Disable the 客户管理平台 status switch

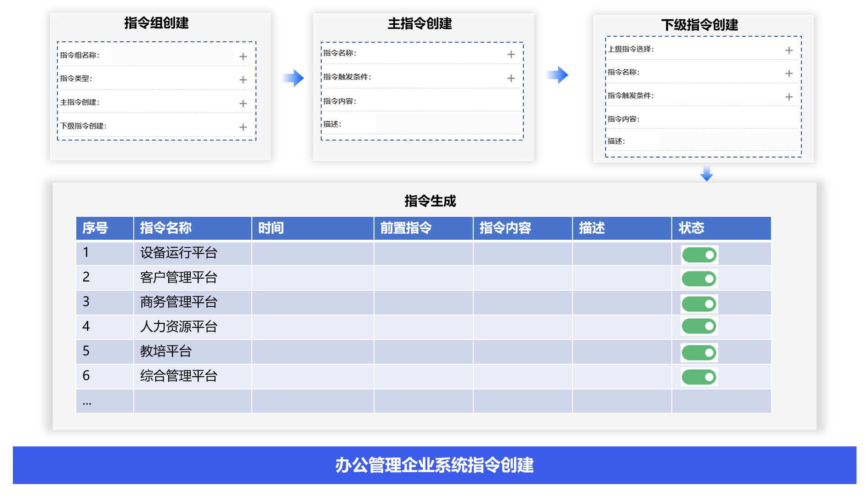(699, 279)
